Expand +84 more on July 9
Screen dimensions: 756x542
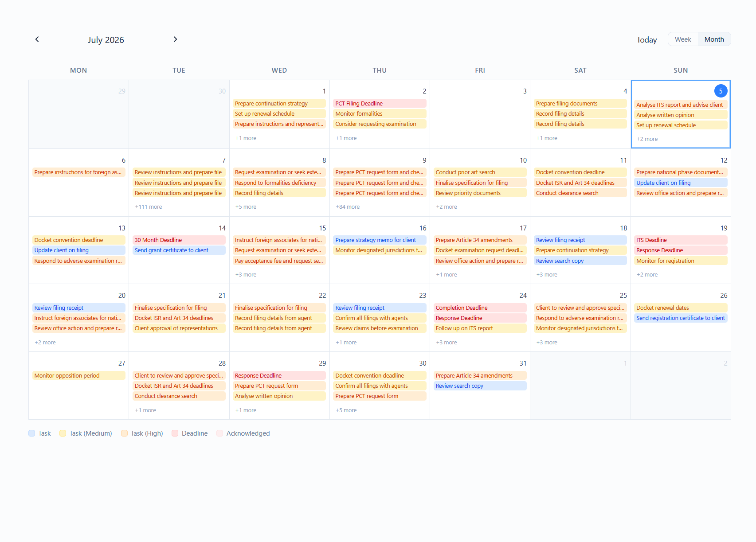point(347,207)
